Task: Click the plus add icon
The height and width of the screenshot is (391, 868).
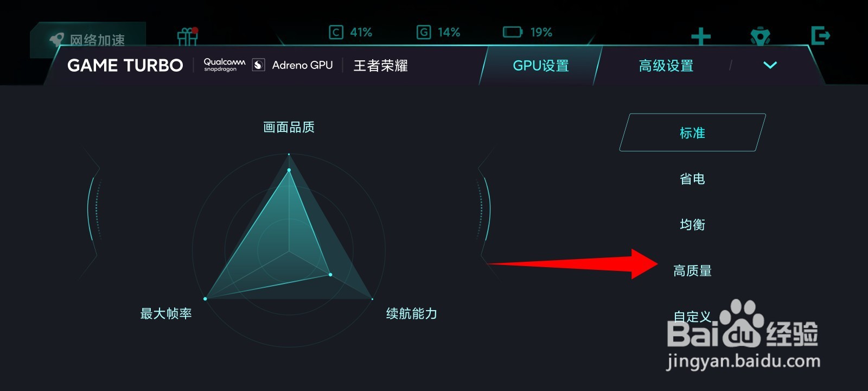Action: pos(701,36)
